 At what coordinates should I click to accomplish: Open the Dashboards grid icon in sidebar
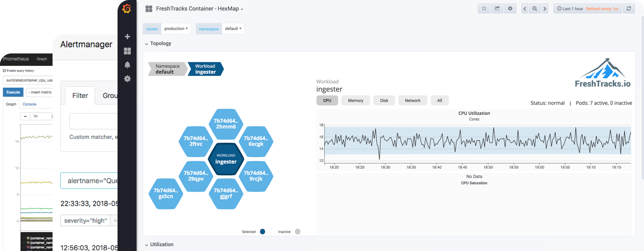tap(127, 51)
